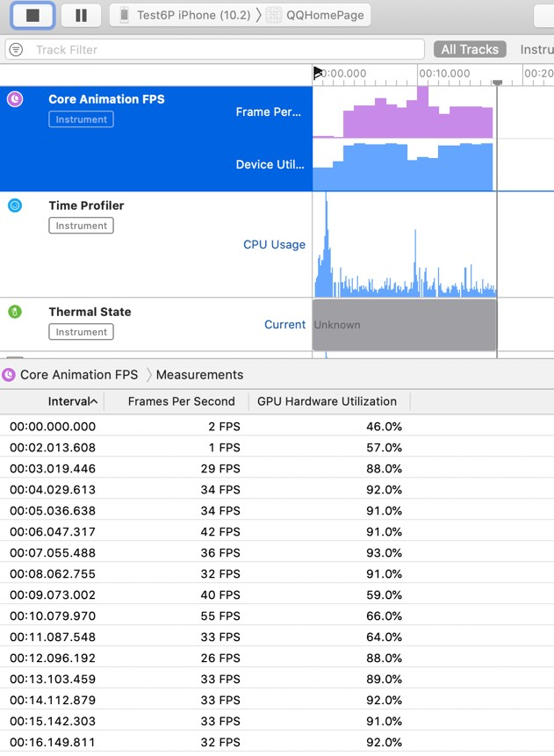Click the iPhone device icon in target selector
Image resolution: width=554 pixels, height=756 pixels.
[125, 15]
